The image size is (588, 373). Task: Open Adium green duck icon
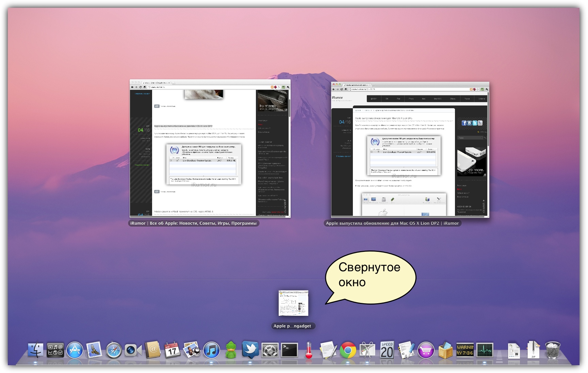[x=231, y=350]
